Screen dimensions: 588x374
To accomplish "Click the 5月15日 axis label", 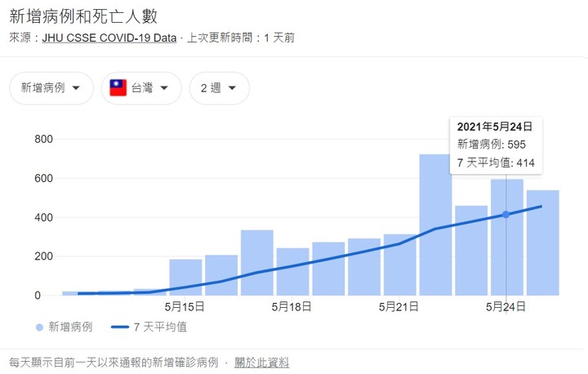I will pos(185,307).
